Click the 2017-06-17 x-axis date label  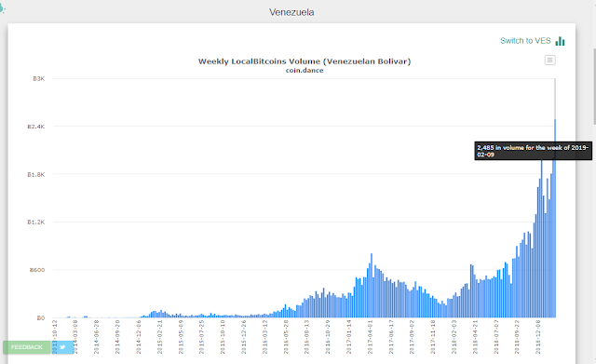(391, 337)
